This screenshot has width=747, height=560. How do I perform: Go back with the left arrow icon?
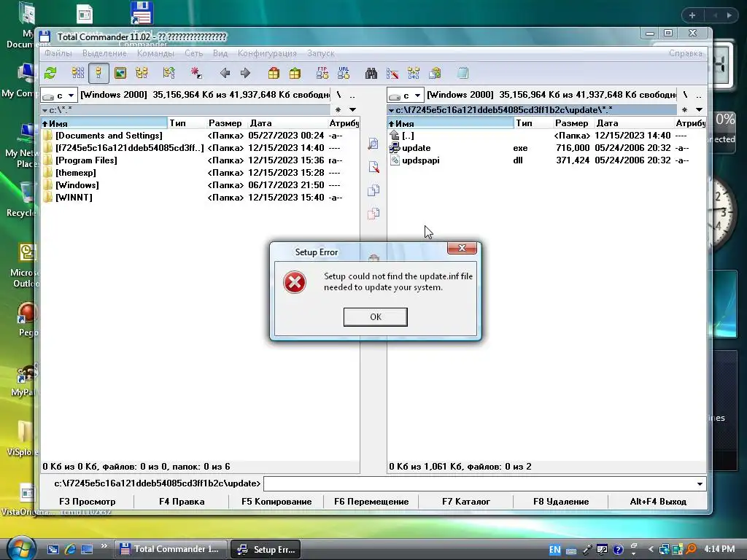pos(225,73)
